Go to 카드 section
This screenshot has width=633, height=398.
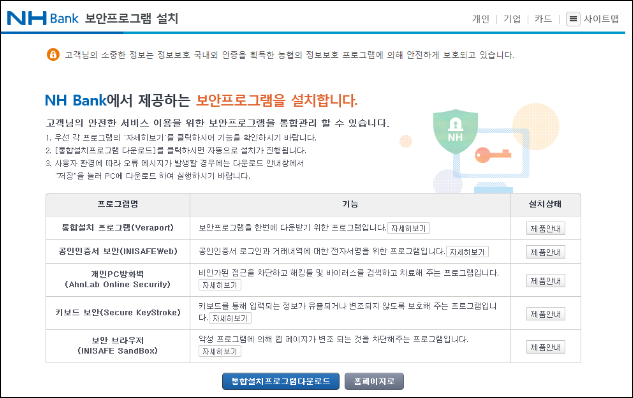coord(543,19)
